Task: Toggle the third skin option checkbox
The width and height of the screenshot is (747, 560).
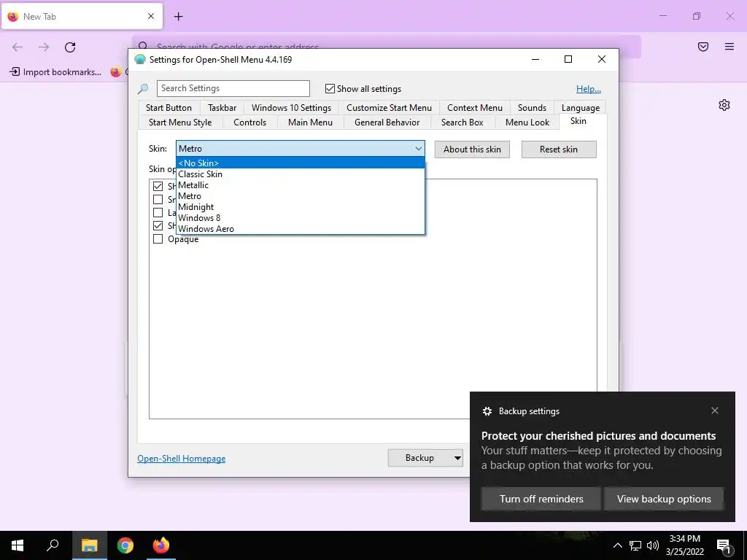Action: (x=158, y=212)
